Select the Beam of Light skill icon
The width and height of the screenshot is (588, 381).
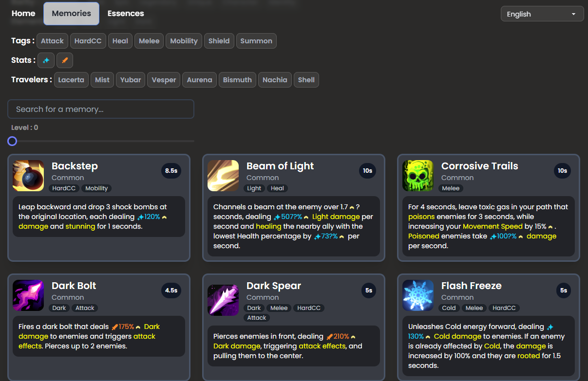(x=223, y=176)
